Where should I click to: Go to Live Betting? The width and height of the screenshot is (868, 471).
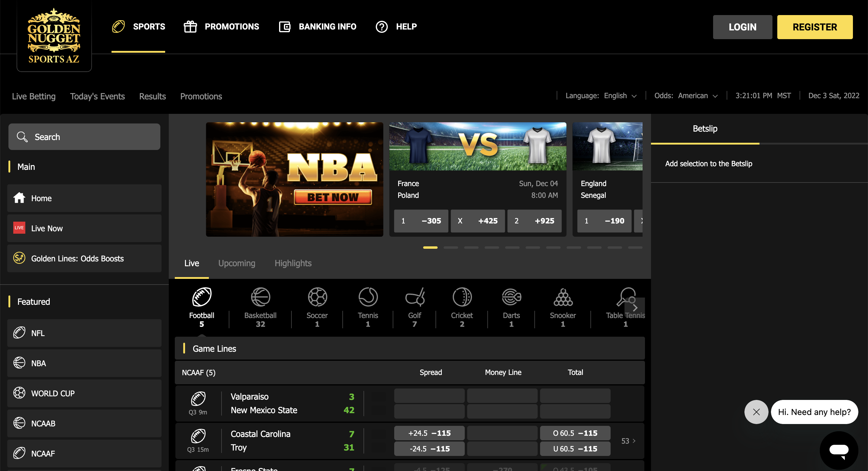[34, 96]
